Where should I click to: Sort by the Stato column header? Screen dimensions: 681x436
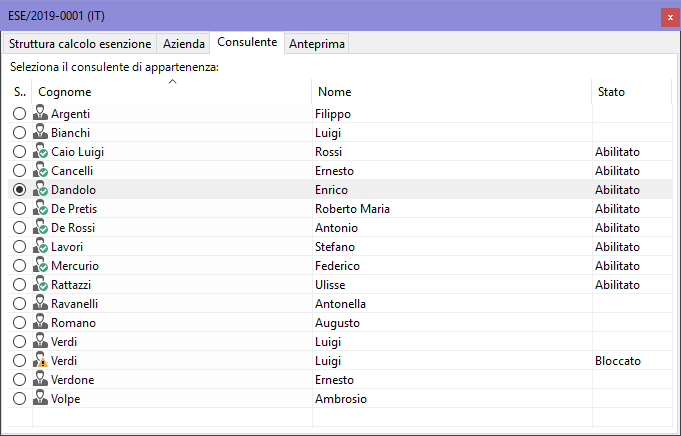(x=630, y=92)
